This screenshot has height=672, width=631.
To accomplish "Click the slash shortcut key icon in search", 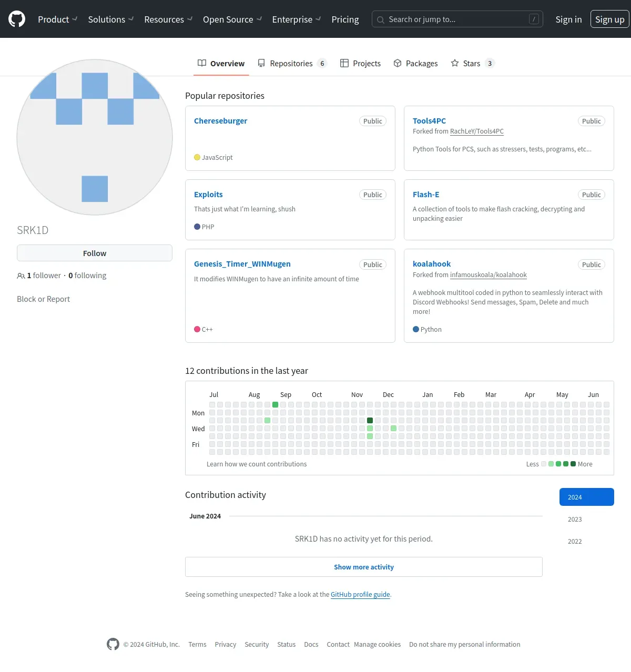I will tap(534, 19).
